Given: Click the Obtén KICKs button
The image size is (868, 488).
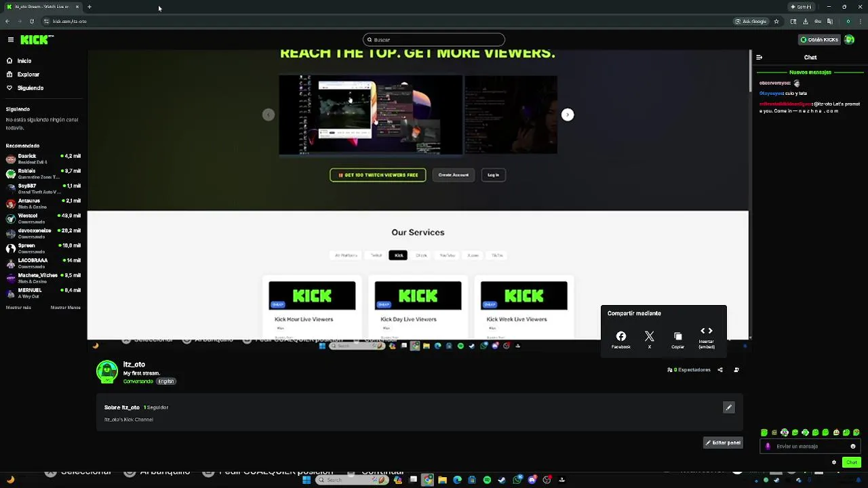Looking at the screenshot, I should (819, 39).
